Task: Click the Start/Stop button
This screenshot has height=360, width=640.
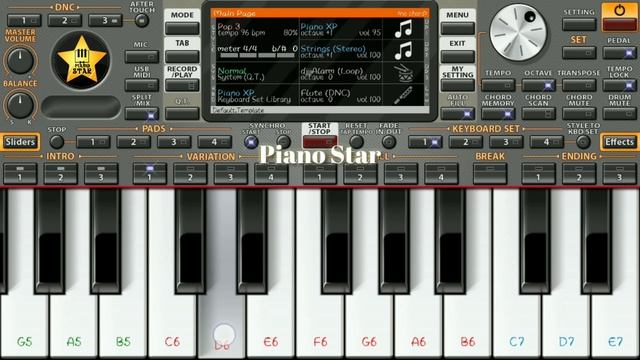Action: tap(320, 142)
